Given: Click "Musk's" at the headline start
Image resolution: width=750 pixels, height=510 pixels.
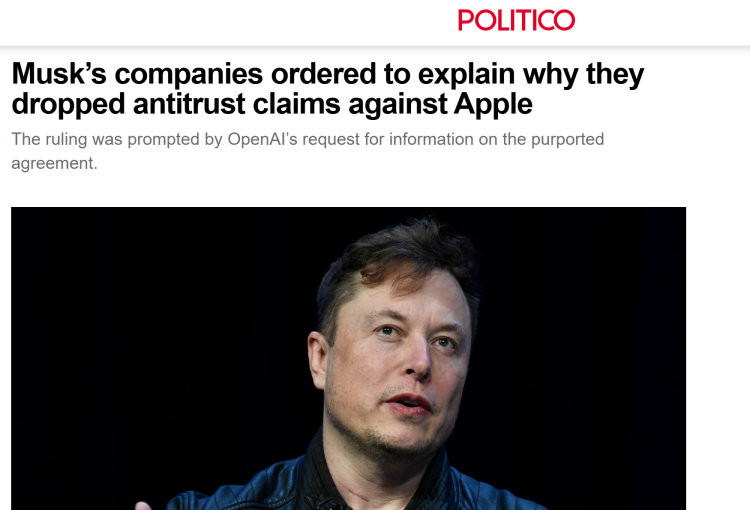Looking at the screenshot, I should [x=59, y=74].
